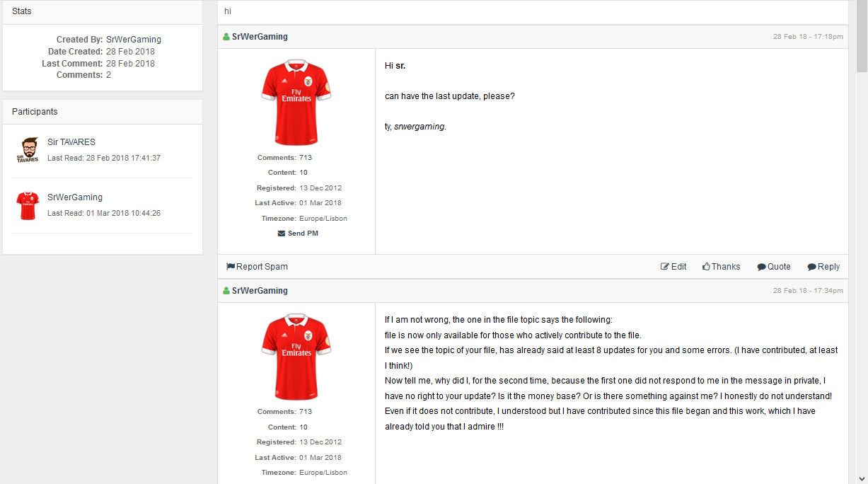
Task: Edit the first post
Action: [x=673, y=267]
